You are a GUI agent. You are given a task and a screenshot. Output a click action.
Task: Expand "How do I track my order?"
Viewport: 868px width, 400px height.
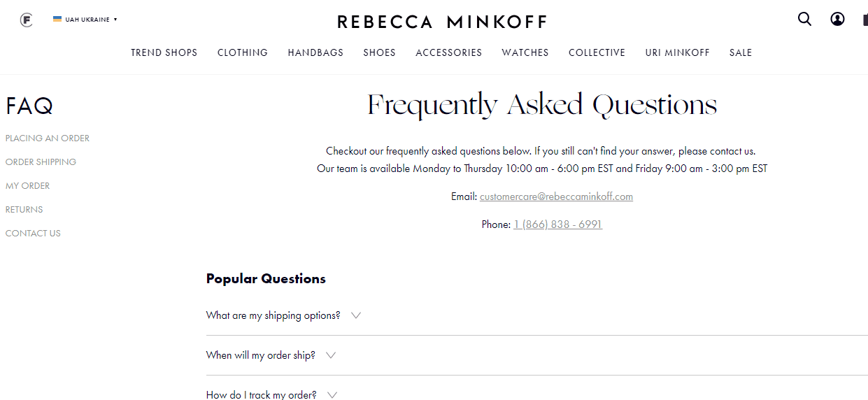click(x=272, y=395)
